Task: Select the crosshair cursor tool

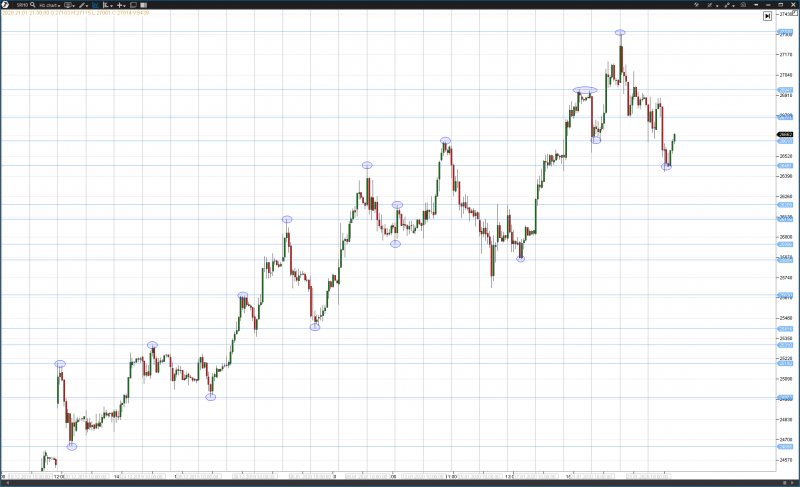Action: point(120,5)
